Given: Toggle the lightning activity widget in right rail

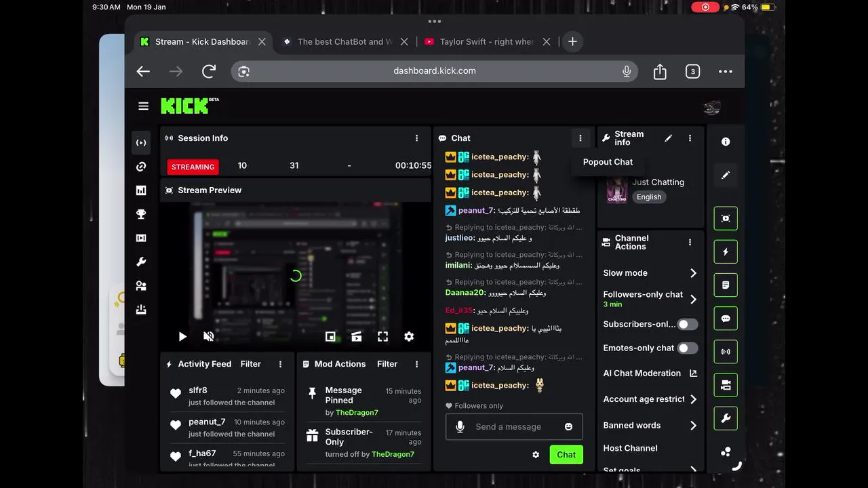Looking at the screenshot, I should click(726, 251).
